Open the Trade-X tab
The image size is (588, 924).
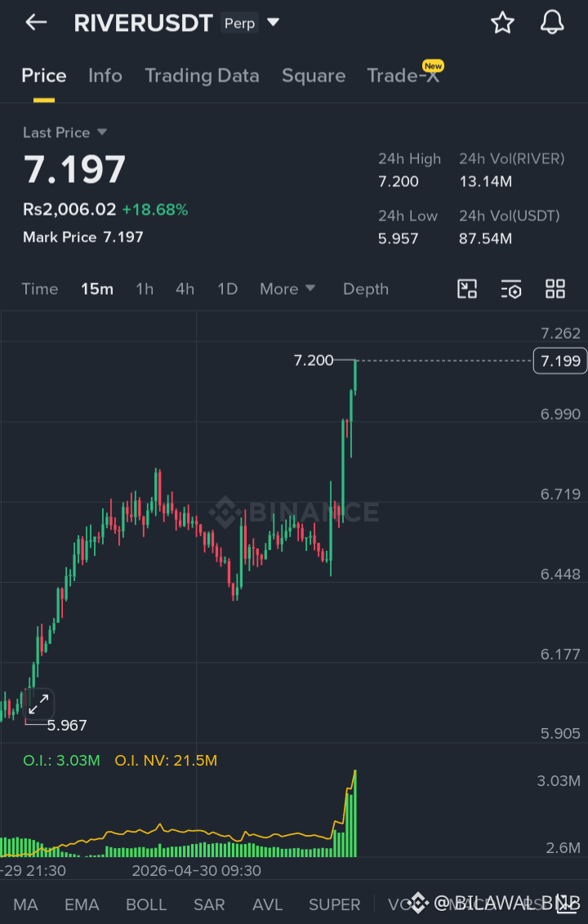[x=403, y=75]
